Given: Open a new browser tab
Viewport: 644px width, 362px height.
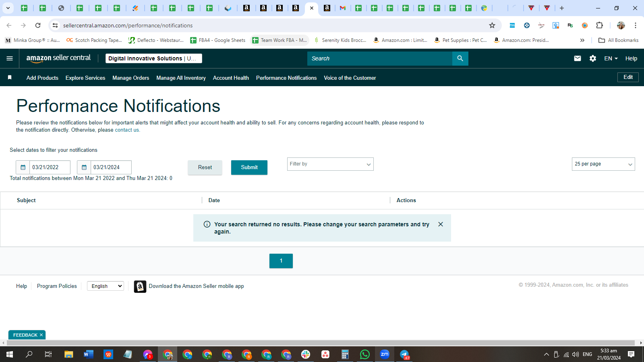Looking at the screenshot, I should (x=562, y=8).
